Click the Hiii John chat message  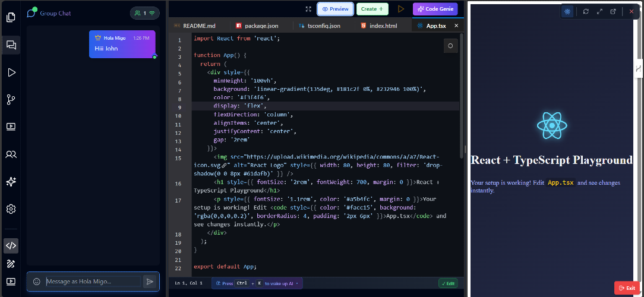(x=106, y=49)
